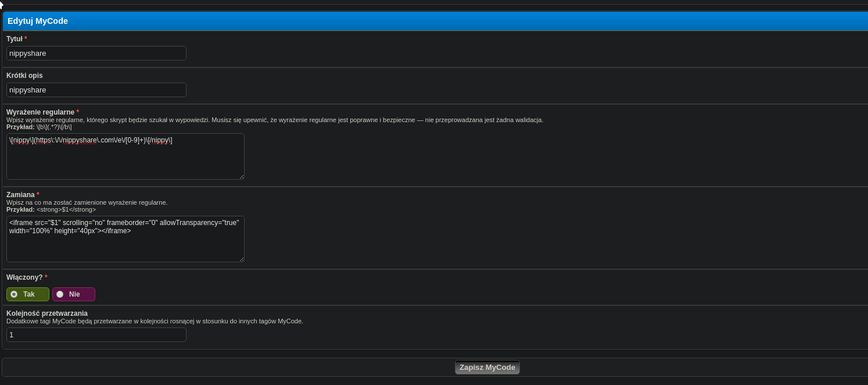Click the regex textarea resize handle
Viewport: 868px width, 385px height.
241,176
